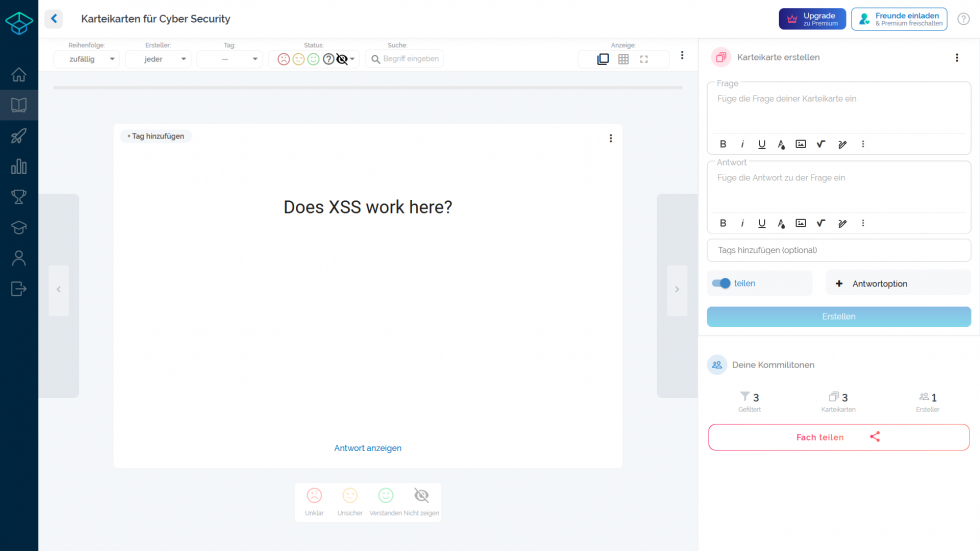Open the Tag filter dropdown

(x=229, y=60)
